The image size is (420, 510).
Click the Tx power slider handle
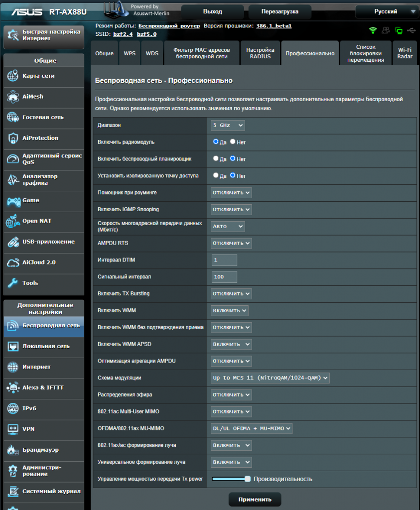[248, 479]
